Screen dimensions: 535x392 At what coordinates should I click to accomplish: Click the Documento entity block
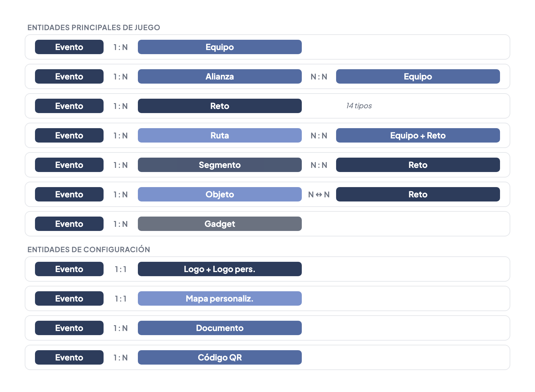tap(219, 328)
